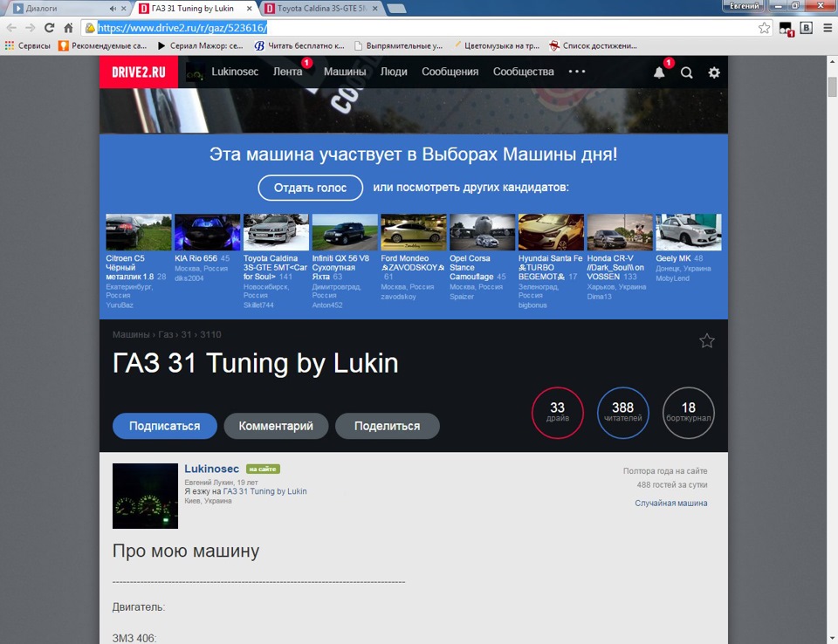Click the 18 бортжурнал counter circle
The width and height of the screenshot is (838, 644).
[689, 413]
